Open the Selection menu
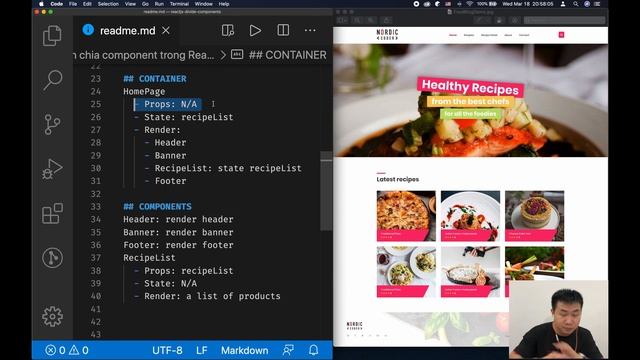640x360 pixels. click(108, 4)
